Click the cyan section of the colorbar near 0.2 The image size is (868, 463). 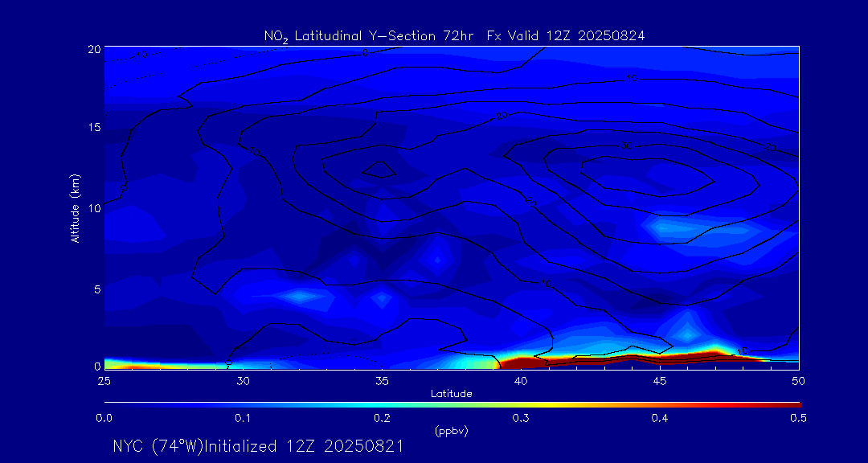(383, 404)
